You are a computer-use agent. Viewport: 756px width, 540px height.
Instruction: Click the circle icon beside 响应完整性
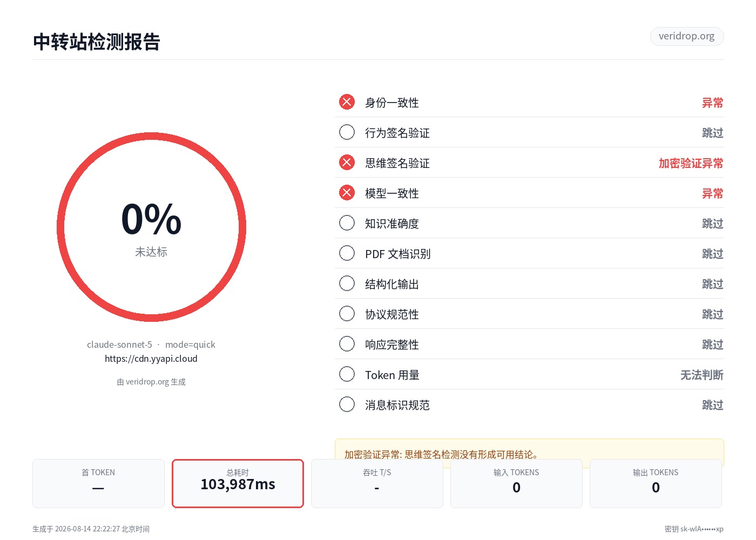coord(347,344)
